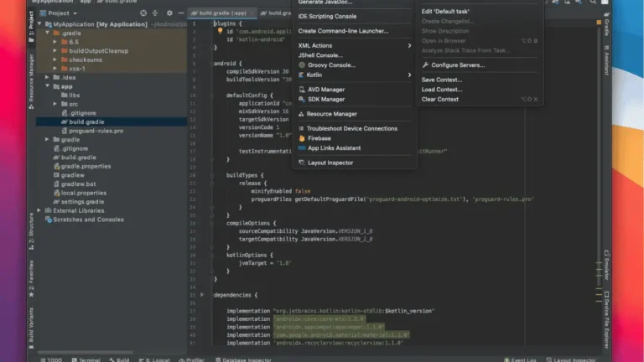
Task: Open the Profiler tool window
Action: 191,359
